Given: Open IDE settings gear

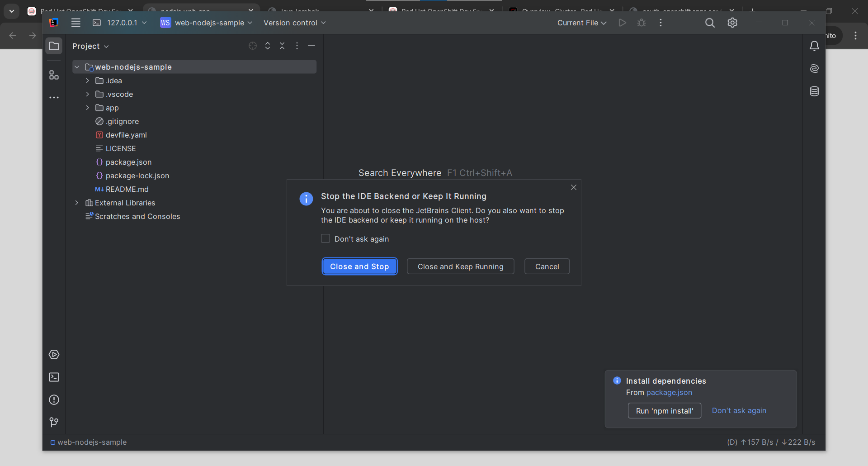Looking at the screenshot, I should pyautogui.click(x=732, y=23).
